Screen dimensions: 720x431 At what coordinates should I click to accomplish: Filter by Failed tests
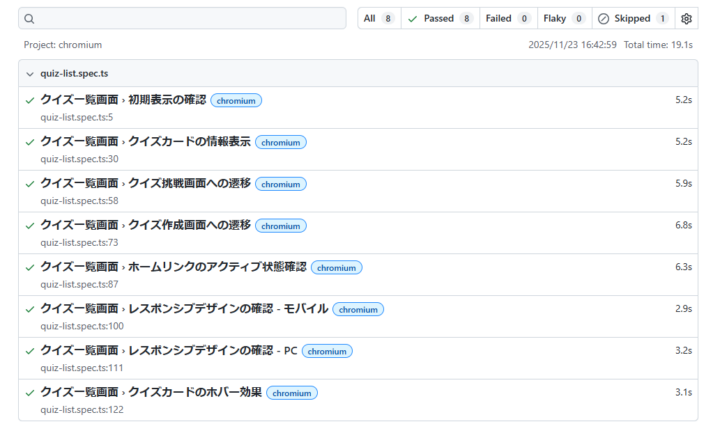click(x=507, y=19)
